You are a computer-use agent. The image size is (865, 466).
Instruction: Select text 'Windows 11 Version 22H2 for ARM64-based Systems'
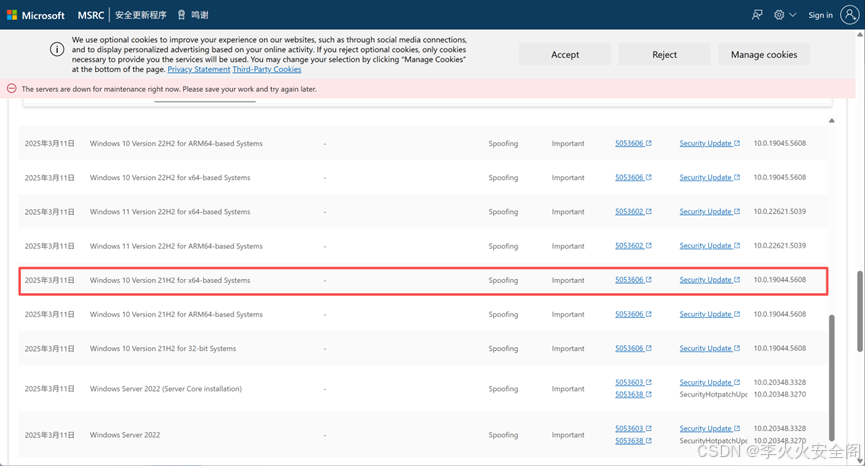pos(176,246)
